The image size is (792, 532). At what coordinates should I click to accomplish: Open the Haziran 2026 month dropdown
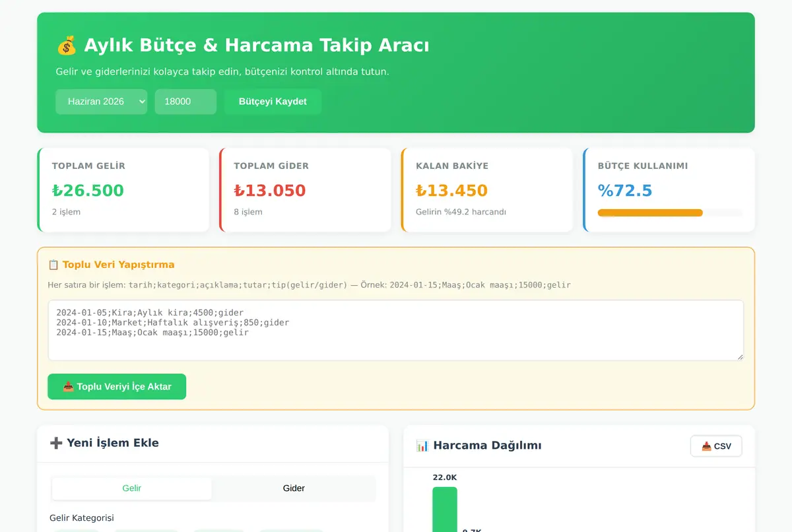coord(101,102)
